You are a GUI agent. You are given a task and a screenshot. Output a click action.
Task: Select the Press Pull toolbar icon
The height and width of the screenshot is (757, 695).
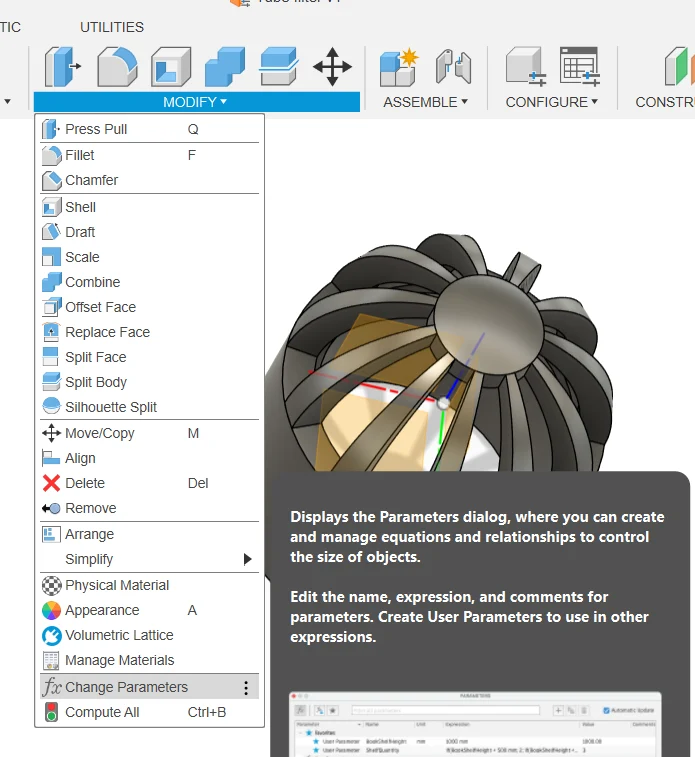coord(63,67)
